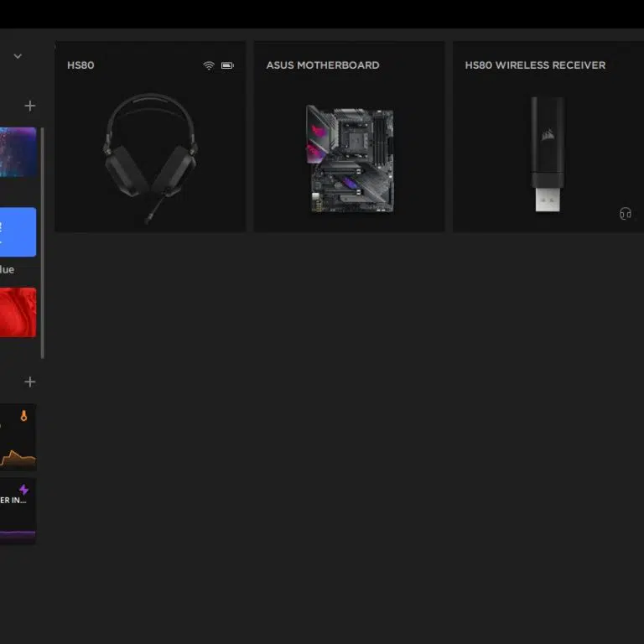Click the orange thermometer sensor icon

point(24,416)
